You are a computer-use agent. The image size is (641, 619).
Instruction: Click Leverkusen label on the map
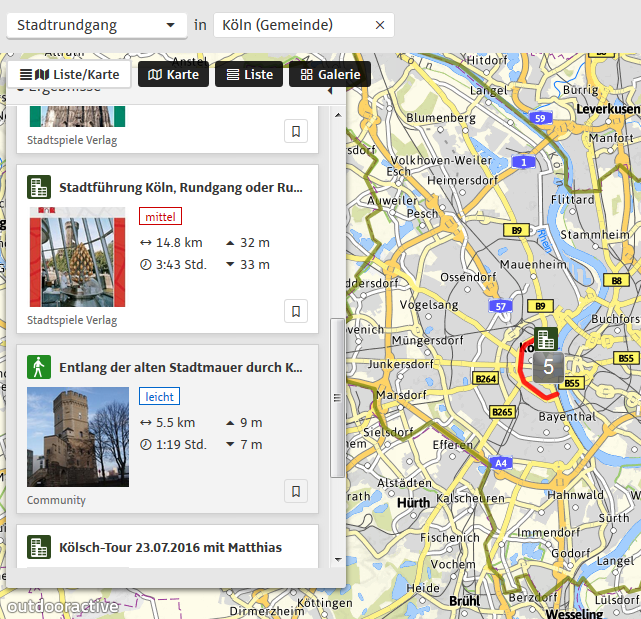coord(608,109)
